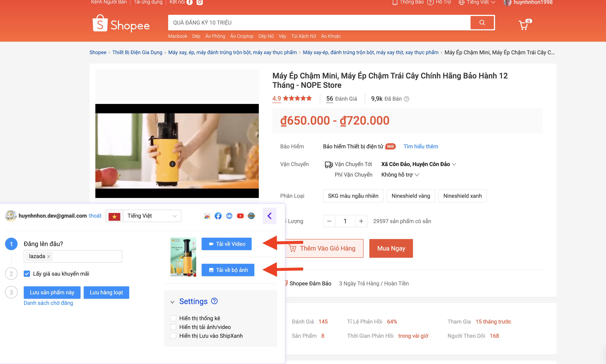Click the Thông Báo bell icon
Viewport: 606px width, 364px height.
(x=395, y=2)
